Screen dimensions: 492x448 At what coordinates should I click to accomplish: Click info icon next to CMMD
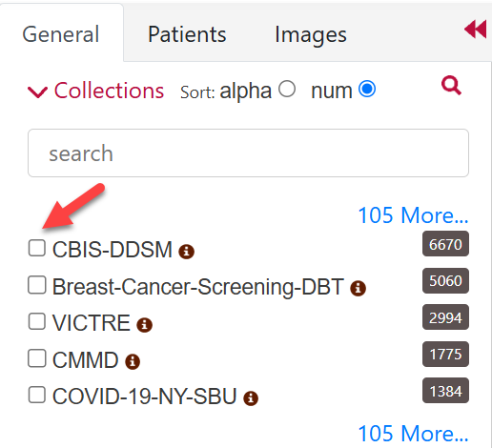pyautogui.click(x=133, y=361)
